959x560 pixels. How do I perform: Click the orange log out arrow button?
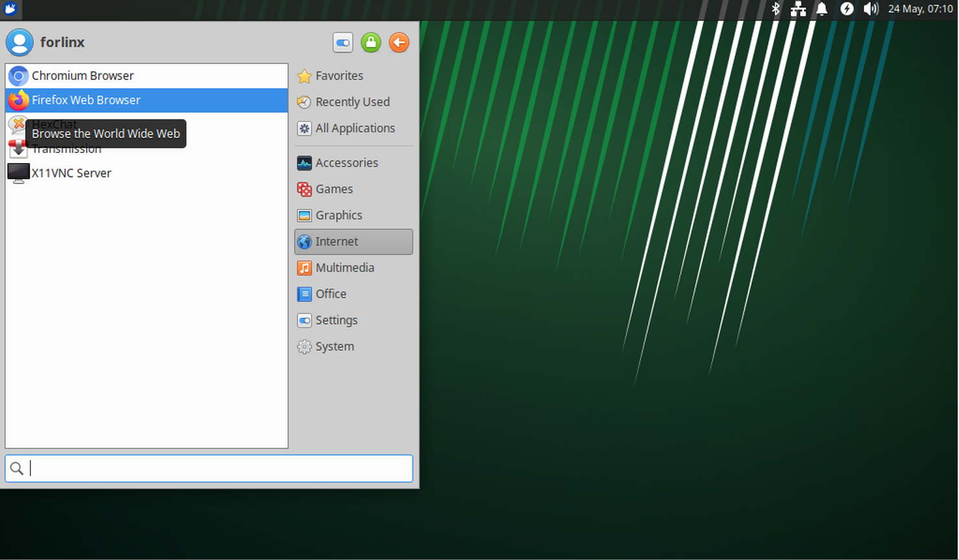click(x=399, y=43)
